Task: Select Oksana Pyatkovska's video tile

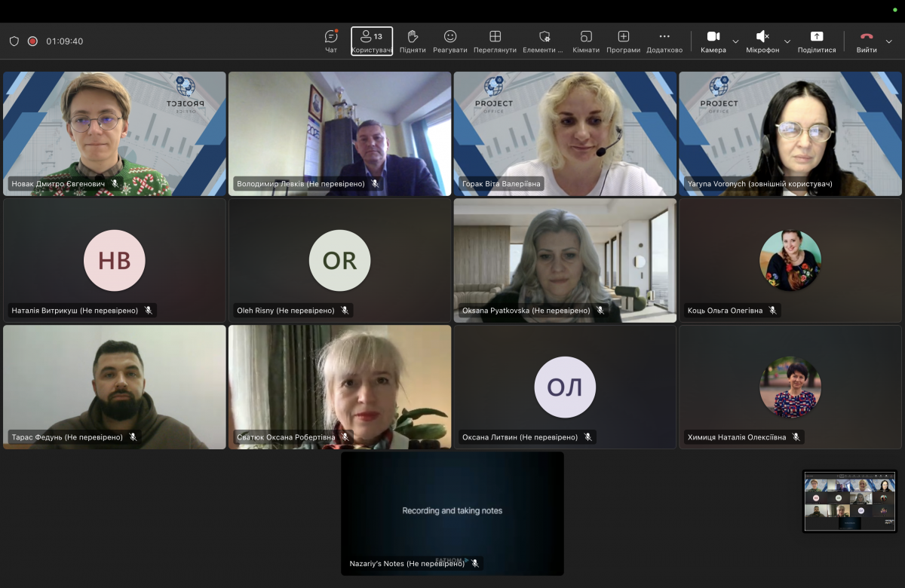Action: [565, 260]
